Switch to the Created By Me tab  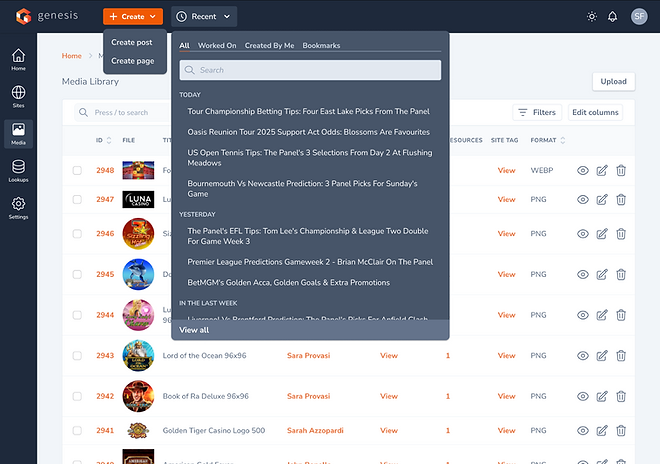269,45
